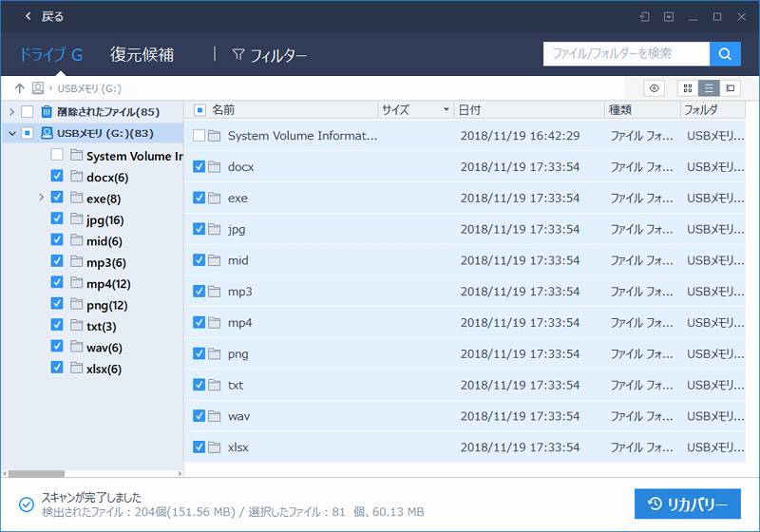760x532 pixels.
Task: Open the 復元候補 tab
Action: [x=142, y=54]
